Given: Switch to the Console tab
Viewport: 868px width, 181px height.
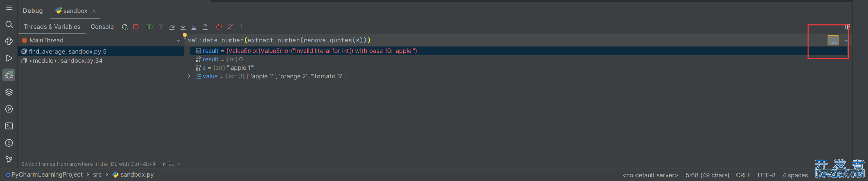Looking at the screenshot, I should (x=102, y=27).
